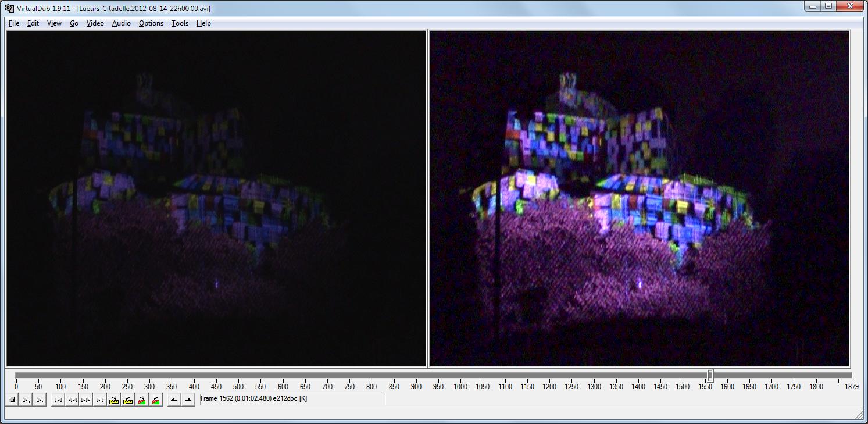Screen dimensions: 868x424
Task: Open the Options menu
Action: [x=151, y=23]
